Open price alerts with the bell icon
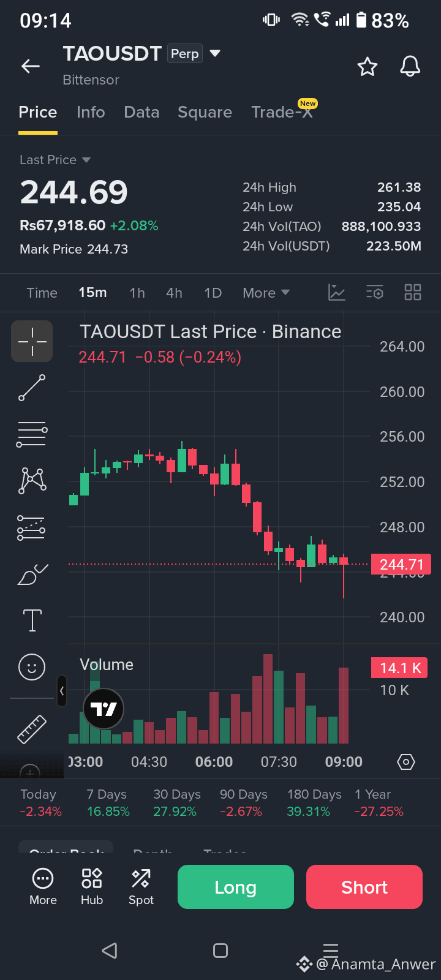The image size is (441, 980). click(410, 66)
